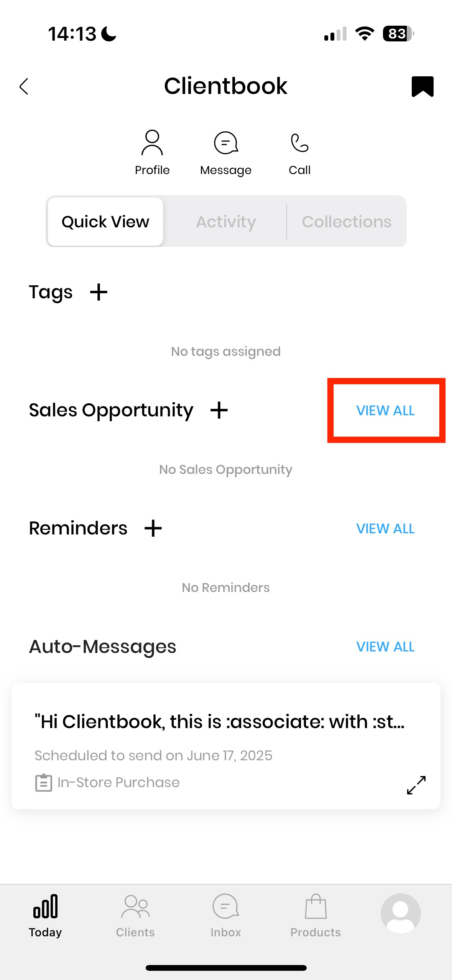Image resolution: width=452 pixels, height=980 pixels.
Task: Open the Clients tab in bottom bar
Action: coord(135,916)
